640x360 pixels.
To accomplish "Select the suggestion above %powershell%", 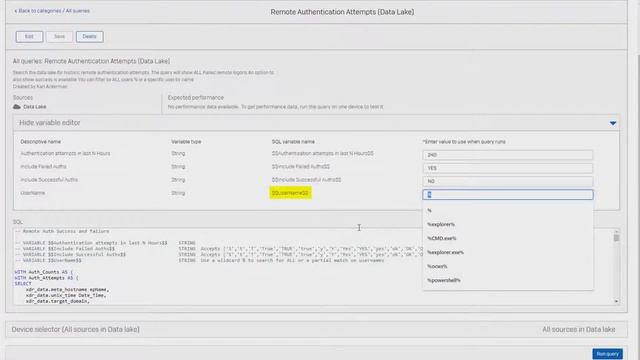I will [x=508, y=267].
